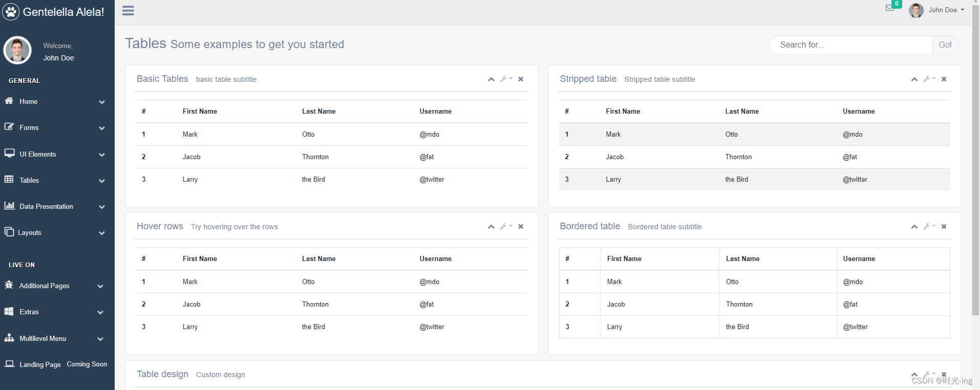Viewport: 980px width, 390px height.
Task: Expand the Extras chevron in the sidebar
Action: (x=100, y=312)
